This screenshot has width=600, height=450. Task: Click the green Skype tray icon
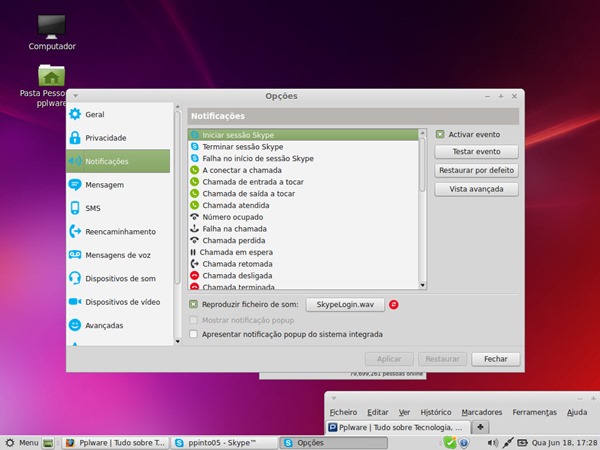coord(450,443)
